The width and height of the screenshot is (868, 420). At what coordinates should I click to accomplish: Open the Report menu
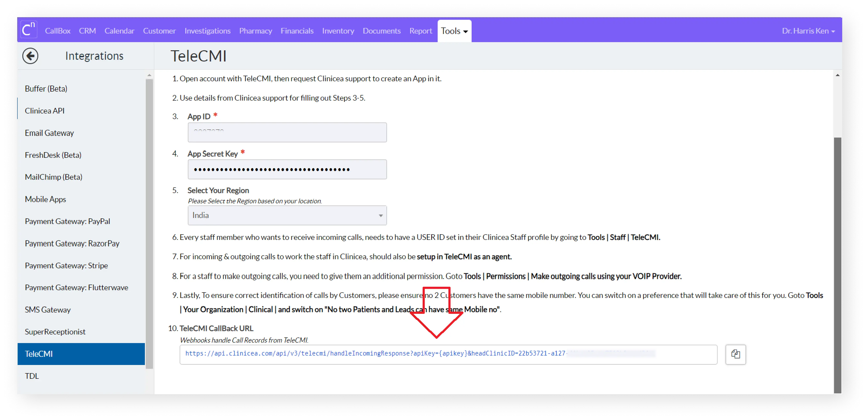click(x=420, y=31)
